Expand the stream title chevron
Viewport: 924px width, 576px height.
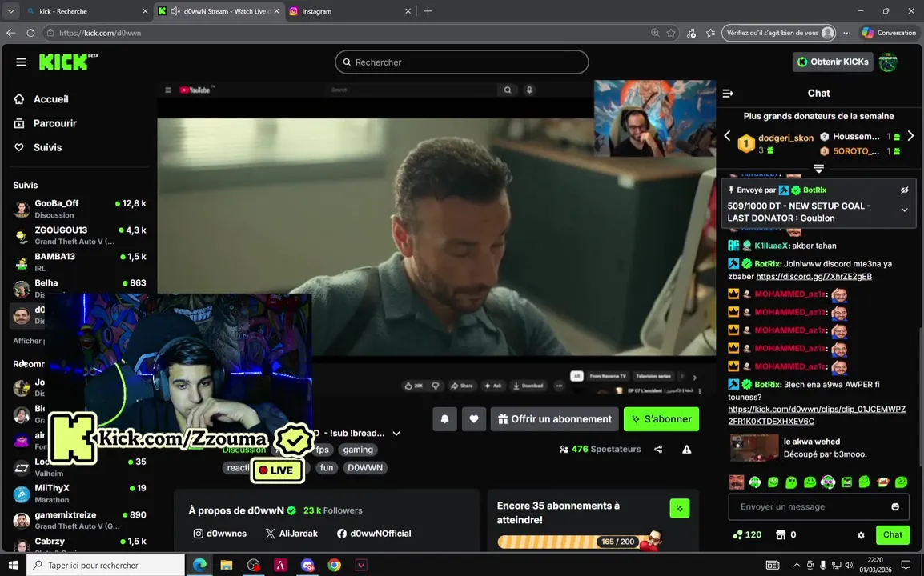coord(396,434)
